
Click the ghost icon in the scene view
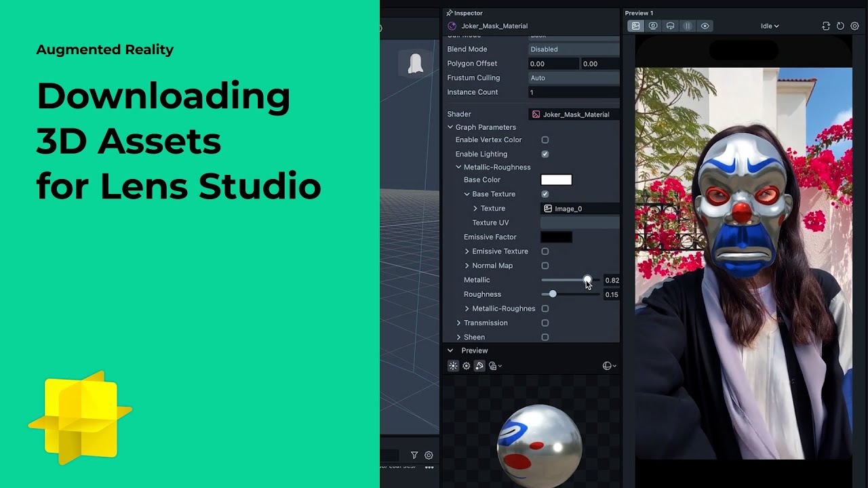[x=416, y=64]
